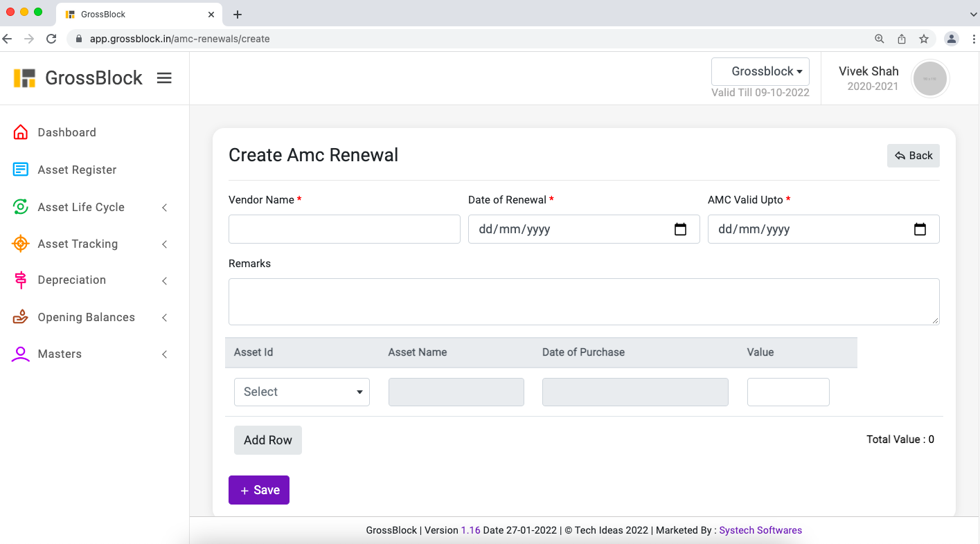Open Asset Register from the sidebar
This screenshot has width=980, height=544.
[76, 170]
